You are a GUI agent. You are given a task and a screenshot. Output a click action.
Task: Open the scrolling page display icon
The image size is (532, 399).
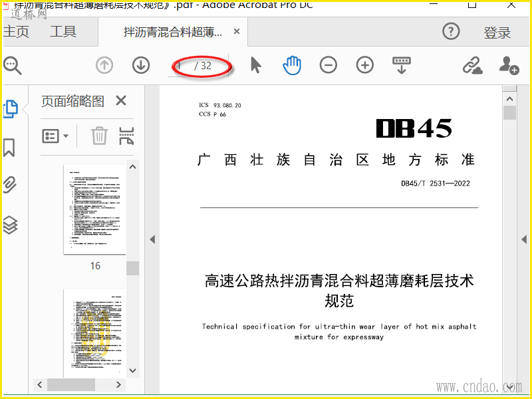coord(402,65)
